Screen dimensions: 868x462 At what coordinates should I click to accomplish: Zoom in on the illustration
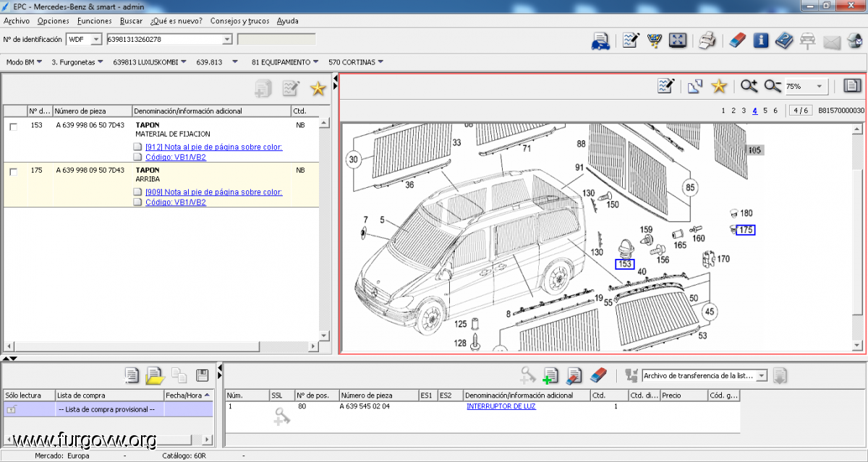(x=749, y=87)
